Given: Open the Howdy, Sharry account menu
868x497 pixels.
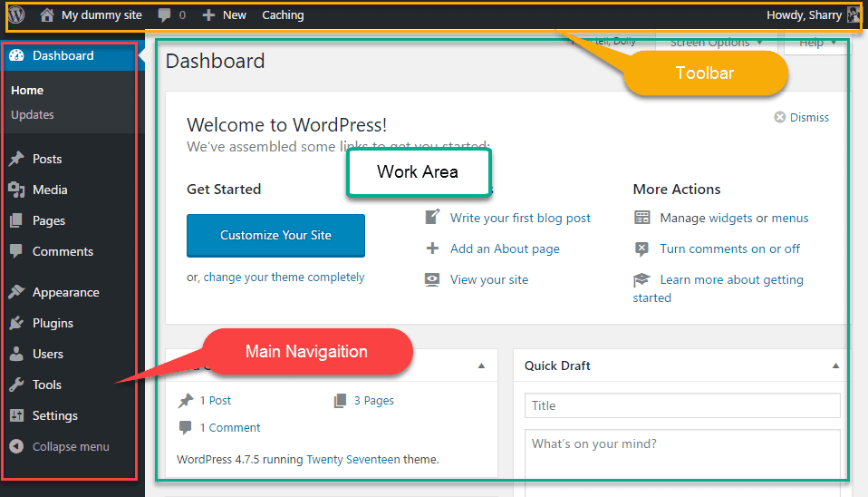Looking at the screenshot, I should click(x=804, y=15).
